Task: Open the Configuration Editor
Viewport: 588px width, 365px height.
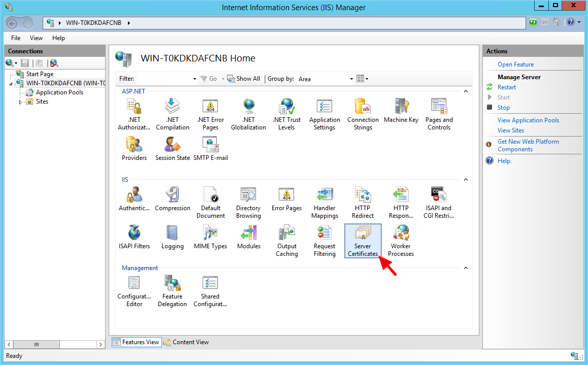Action: pyautogui.click(x=134, y=291)
